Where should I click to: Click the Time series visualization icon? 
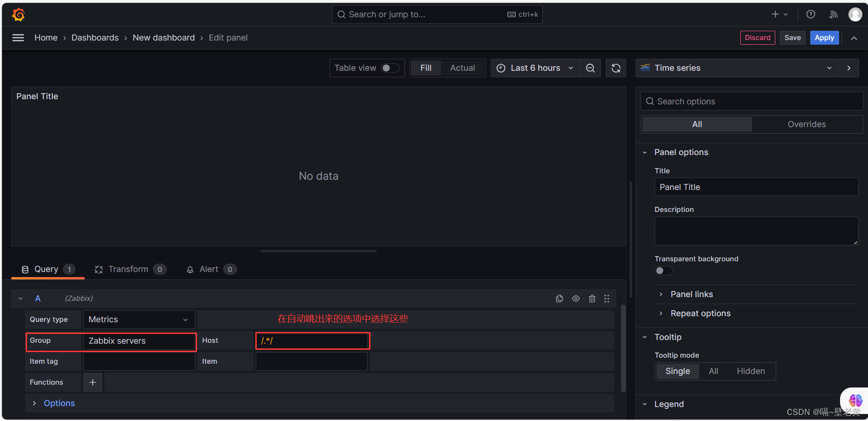[645, 68]
